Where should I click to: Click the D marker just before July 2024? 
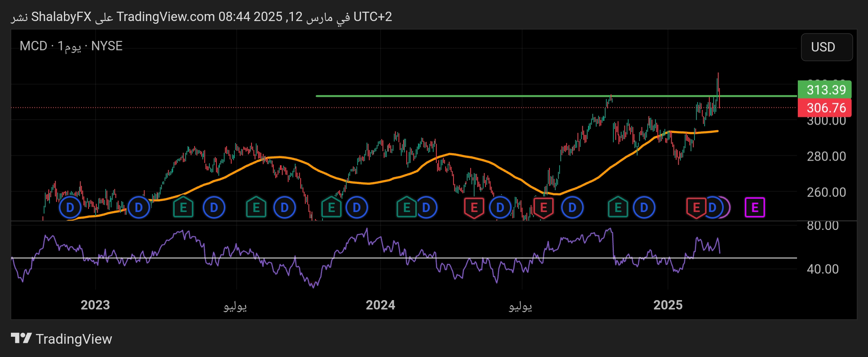pyautogui.click(x=500, y=207)
